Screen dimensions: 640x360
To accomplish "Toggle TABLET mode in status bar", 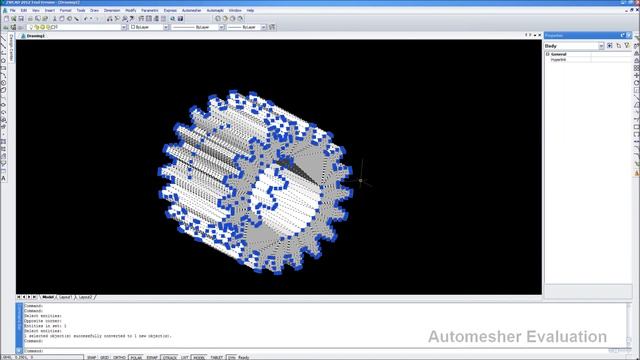I will [217, 358].
